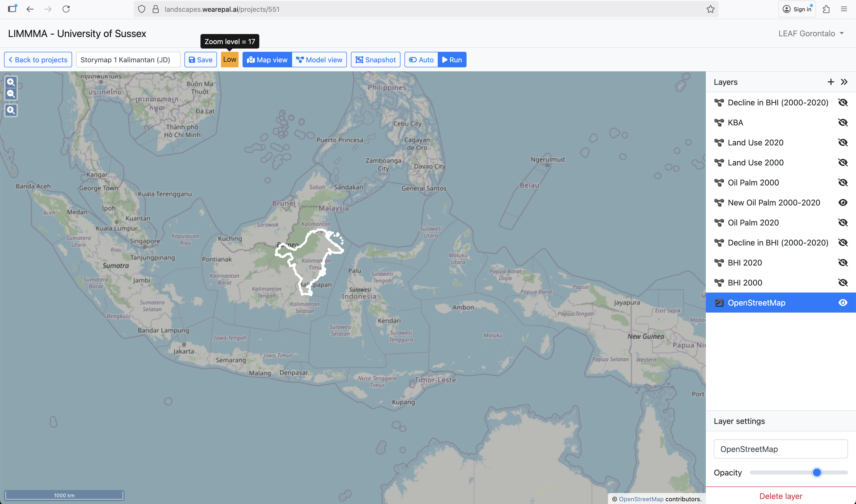The height and width of the screenshot is (504, 856).
Task: Collapse the Layers panel with double chevron
Action: [844, 82]
